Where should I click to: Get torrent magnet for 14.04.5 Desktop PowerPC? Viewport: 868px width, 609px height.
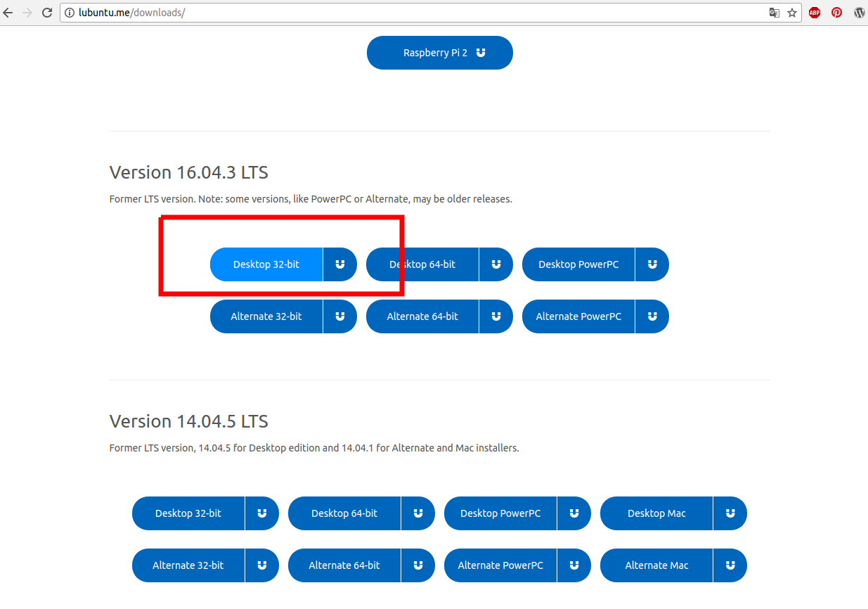coord(574,513)
